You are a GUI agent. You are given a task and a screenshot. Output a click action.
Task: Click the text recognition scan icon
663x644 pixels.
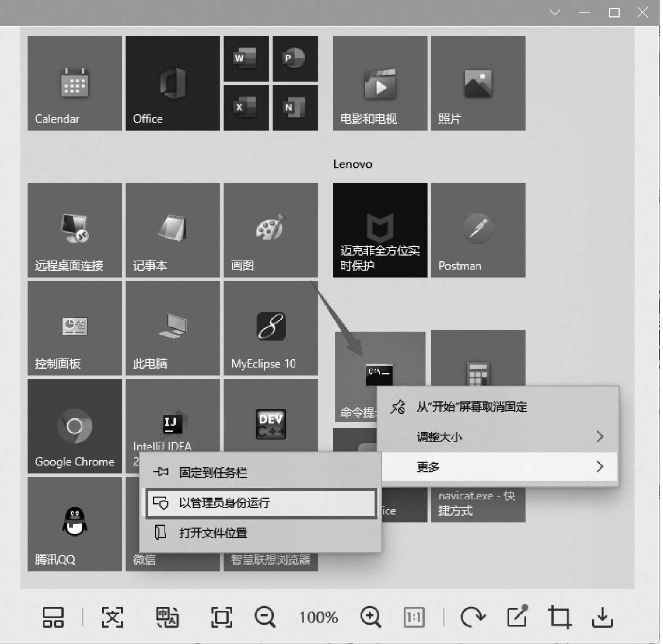(x=112, y=617)
